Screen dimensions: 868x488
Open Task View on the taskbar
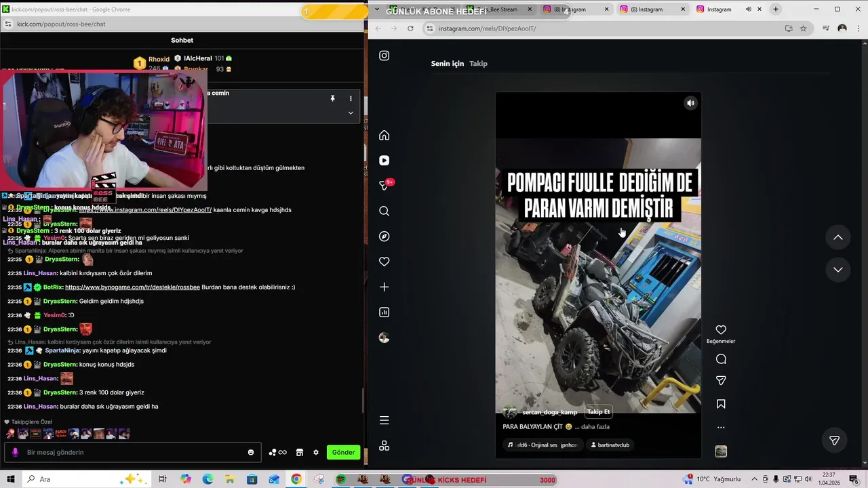(x=163, y=479)
